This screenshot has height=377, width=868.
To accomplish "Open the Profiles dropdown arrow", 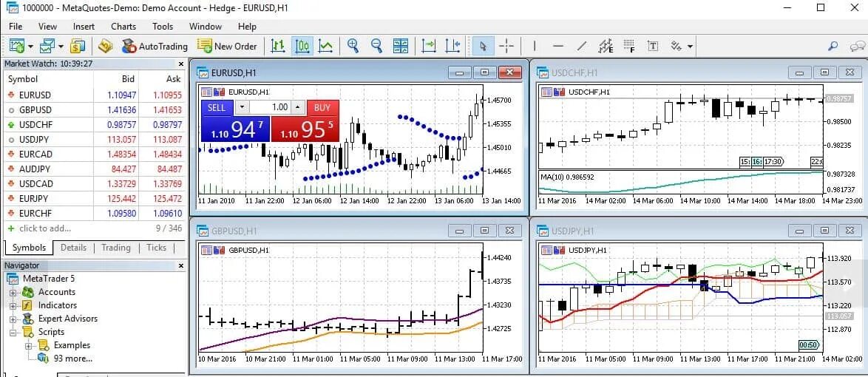I will tap(61, 47).
